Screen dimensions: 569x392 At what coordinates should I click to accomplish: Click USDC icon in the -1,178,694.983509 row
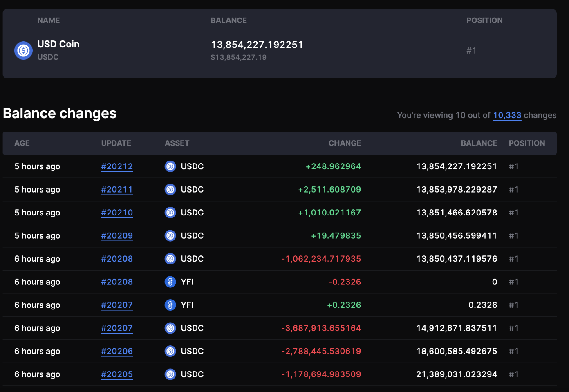[x=170, y=374]
